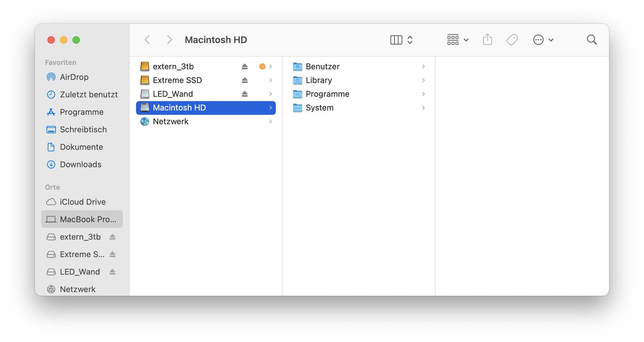The height and width of the screenshot is (342, 644).
Task: Open the more actions ellipsis menu
Action: pyautogui.click(x=543, y=40)
